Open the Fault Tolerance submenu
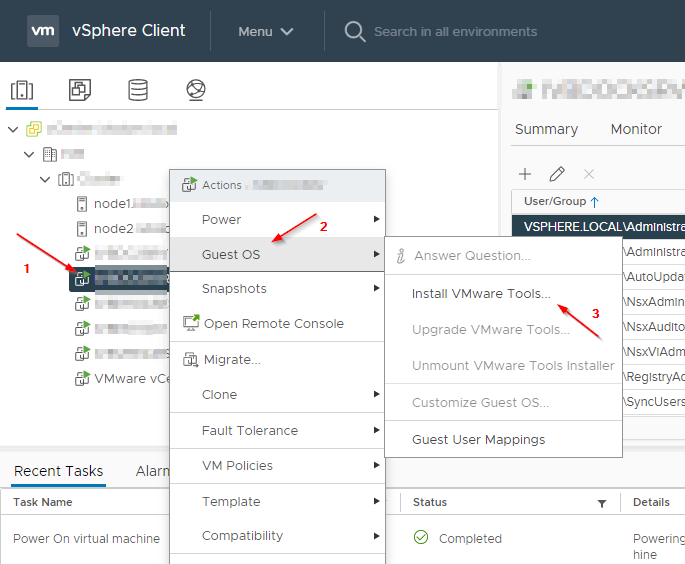The width and height of the screenshot is (685, 564). pos(277,430)
